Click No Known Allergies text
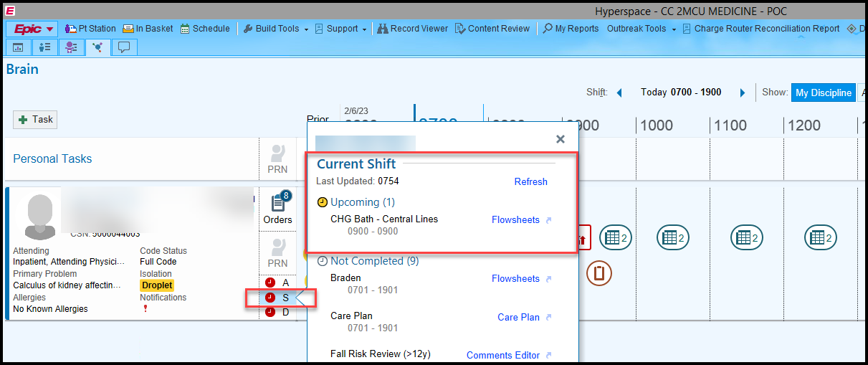This screenshot has width=868, height=365. pos(50,309)
